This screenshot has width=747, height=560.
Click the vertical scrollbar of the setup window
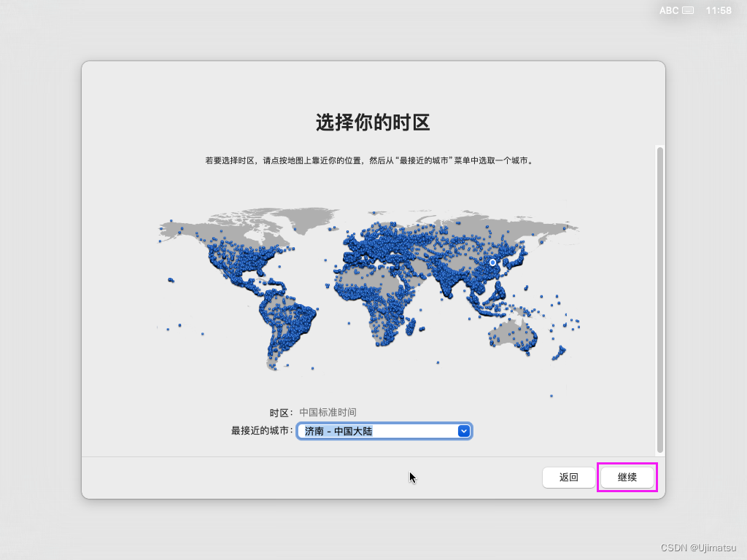click(x=659, y=300)
